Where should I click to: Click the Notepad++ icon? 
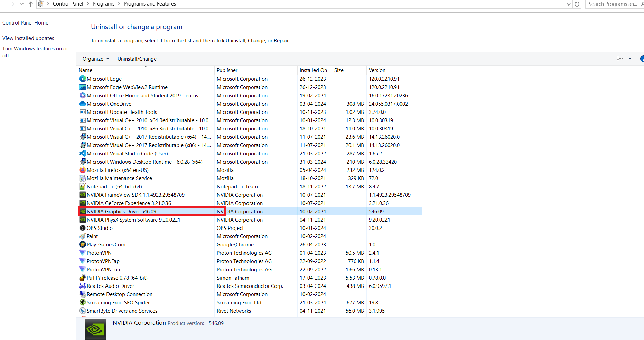pyautogui.click(x=82, y=187)
